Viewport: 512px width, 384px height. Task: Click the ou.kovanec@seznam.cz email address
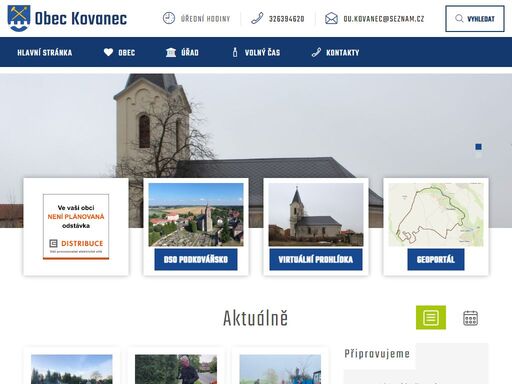[x=384, y=19]
